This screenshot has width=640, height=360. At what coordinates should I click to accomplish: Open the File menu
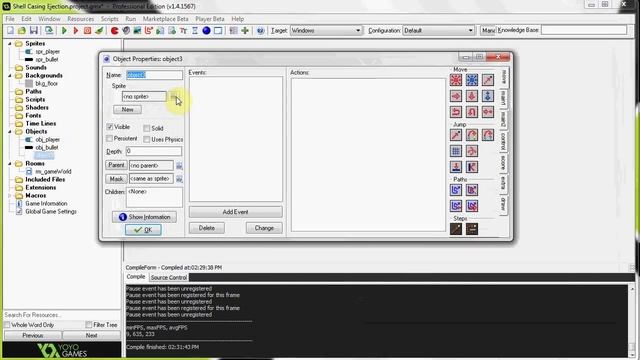point(10,19)
